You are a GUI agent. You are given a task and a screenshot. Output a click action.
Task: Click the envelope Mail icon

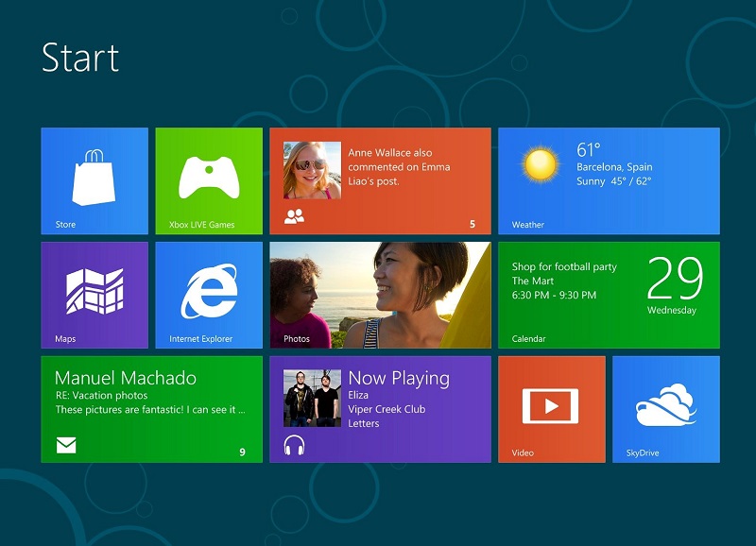click(x=66, y=445)
